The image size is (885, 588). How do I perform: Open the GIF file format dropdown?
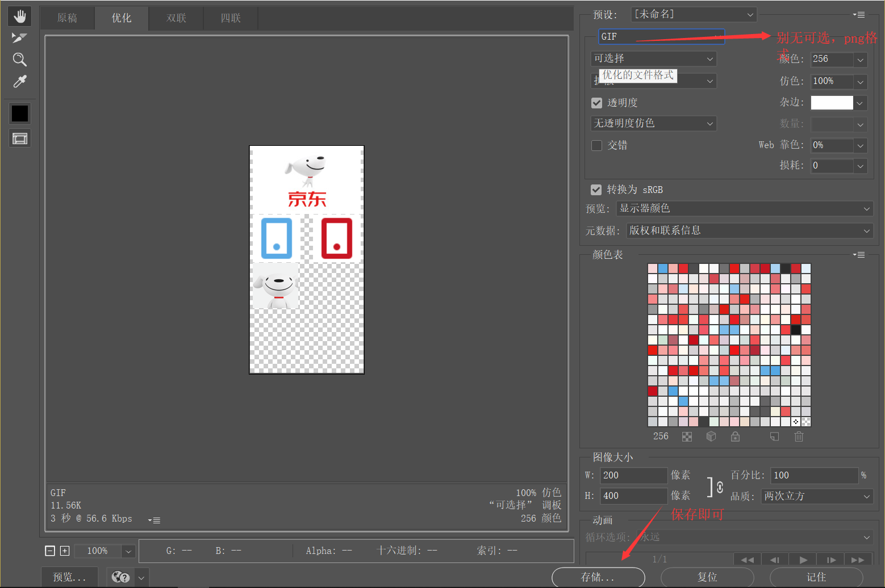pyautogui.click(x=662, y=36)
